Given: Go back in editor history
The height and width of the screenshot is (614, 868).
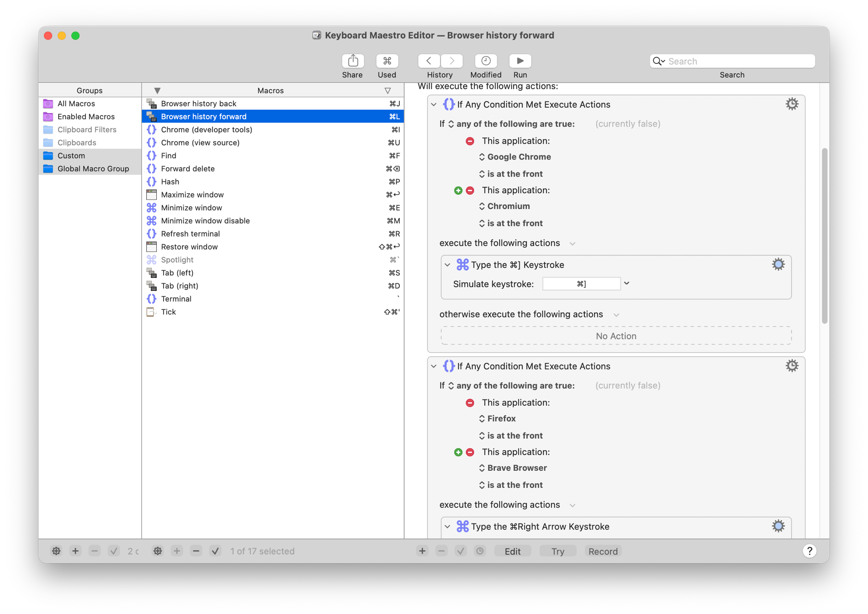Looking at the screenshot, I should click(429, 61).
